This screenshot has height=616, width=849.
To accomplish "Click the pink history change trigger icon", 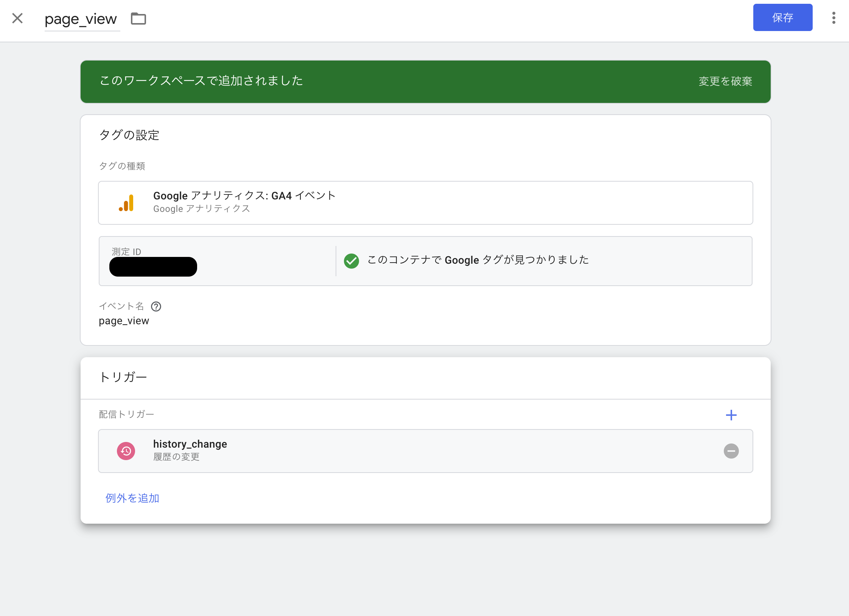I will (126, 451).
